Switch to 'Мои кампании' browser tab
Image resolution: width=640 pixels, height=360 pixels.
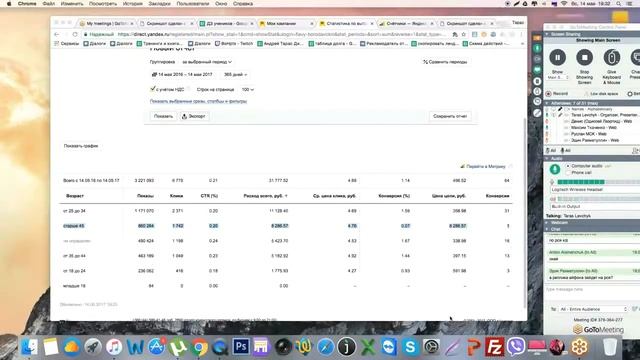285,24
